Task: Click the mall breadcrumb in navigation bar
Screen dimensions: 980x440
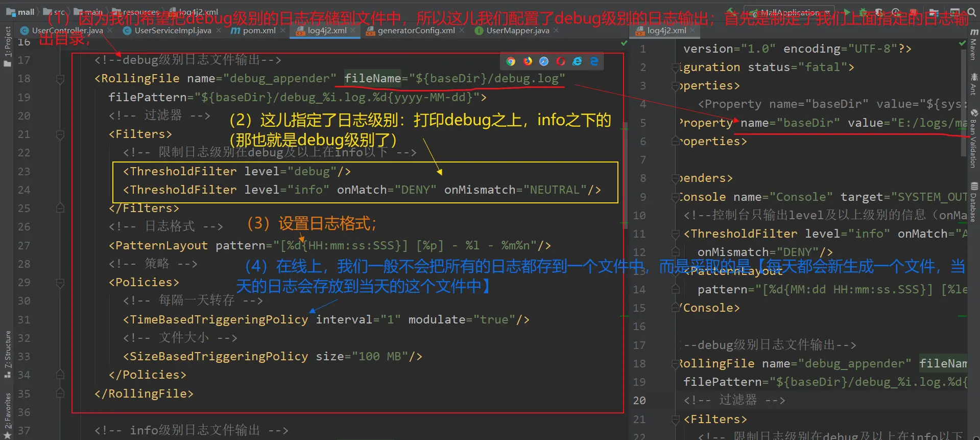Action: click(x=20, y=12)
